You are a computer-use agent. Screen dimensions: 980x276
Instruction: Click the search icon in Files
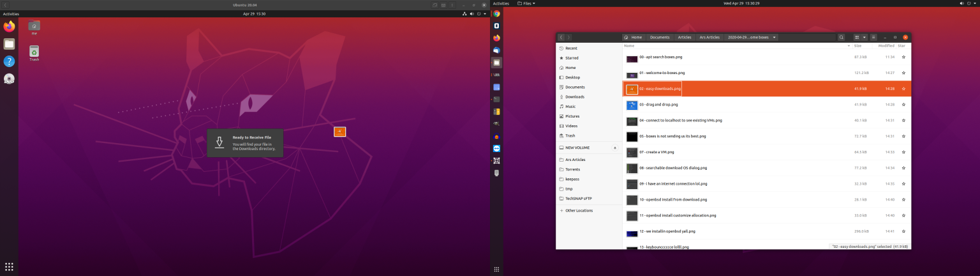point(842,37)
